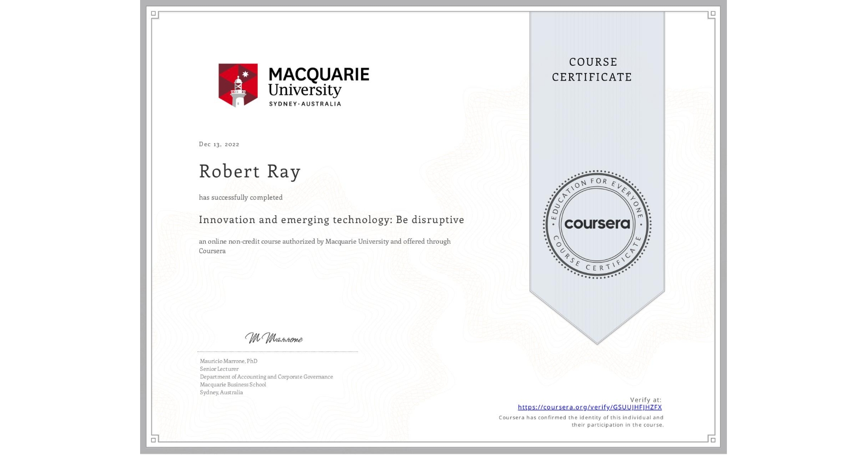Click the 'has successfully completed' text

(241, 197)
